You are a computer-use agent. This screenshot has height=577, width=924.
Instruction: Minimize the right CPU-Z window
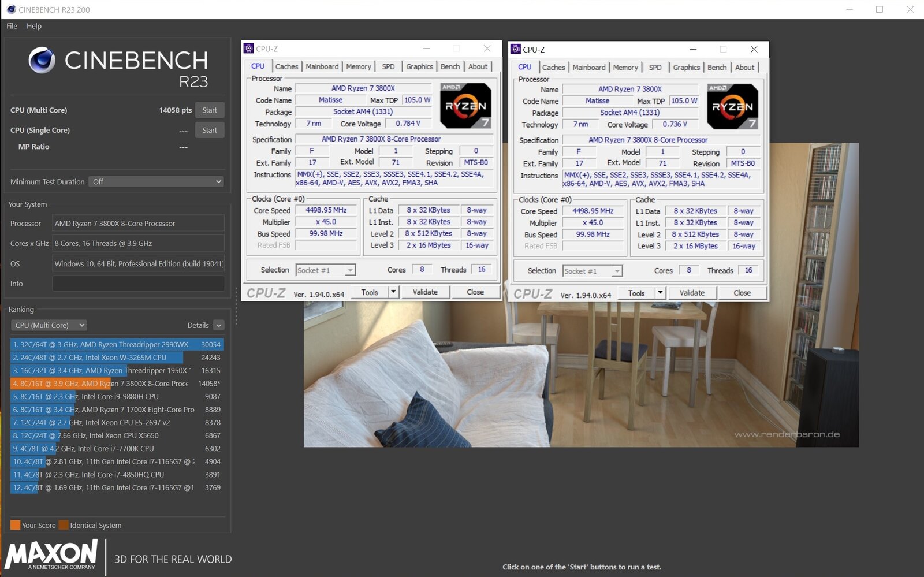(693, 50)
